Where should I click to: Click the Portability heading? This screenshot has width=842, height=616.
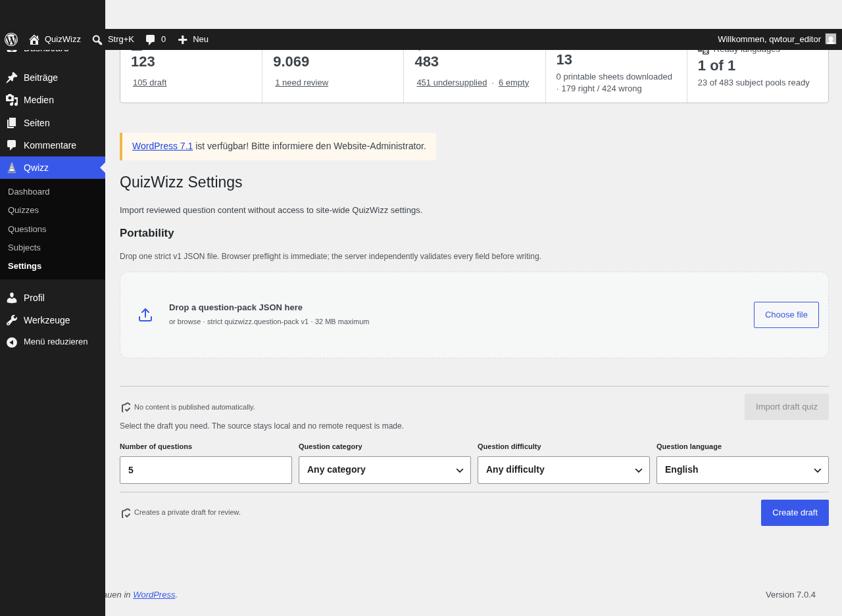point(147,233)
